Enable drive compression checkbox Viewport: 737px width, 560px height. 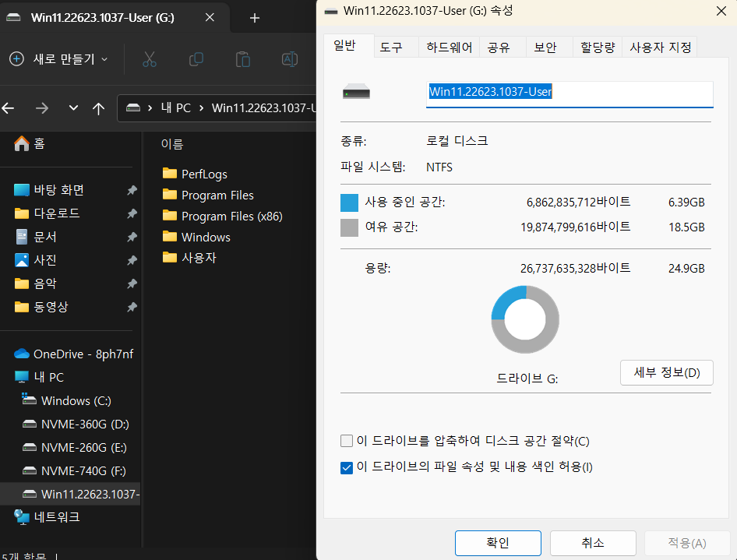347,441
